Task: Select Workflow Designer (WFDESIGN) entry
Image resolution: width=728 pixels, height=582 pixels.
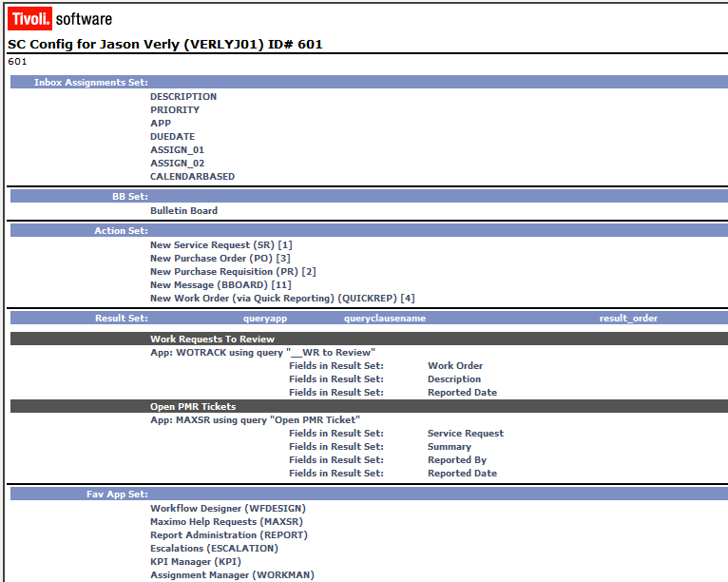Action: point(228,509)
